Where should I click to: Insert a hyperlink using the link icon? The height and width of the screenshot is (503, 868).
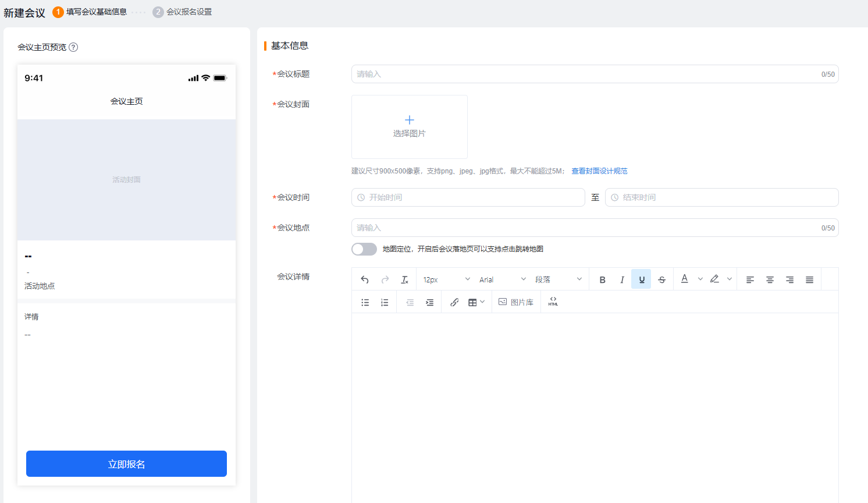coord(454,302)
